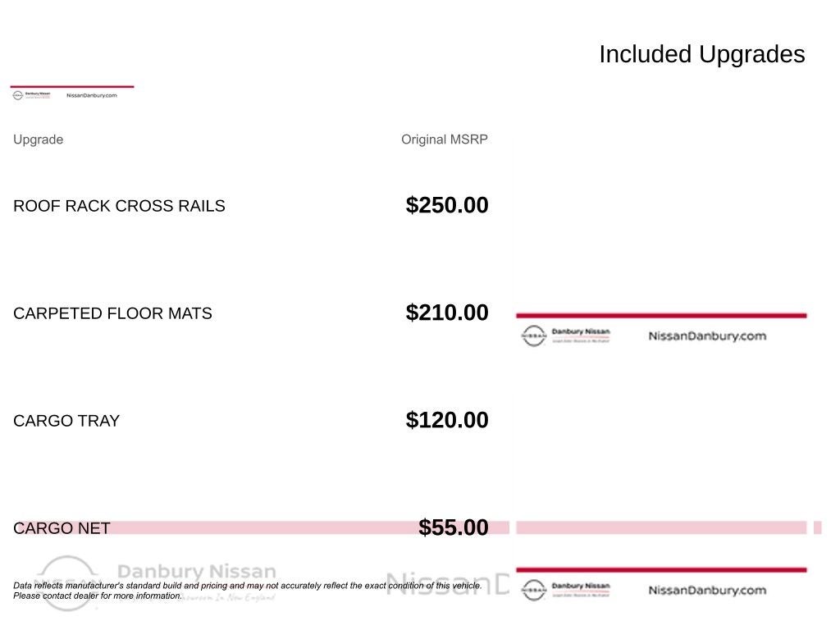Select the highlighted CARGO NET upgrade
This screenshot has height=630, width=840.
(62, 528)
